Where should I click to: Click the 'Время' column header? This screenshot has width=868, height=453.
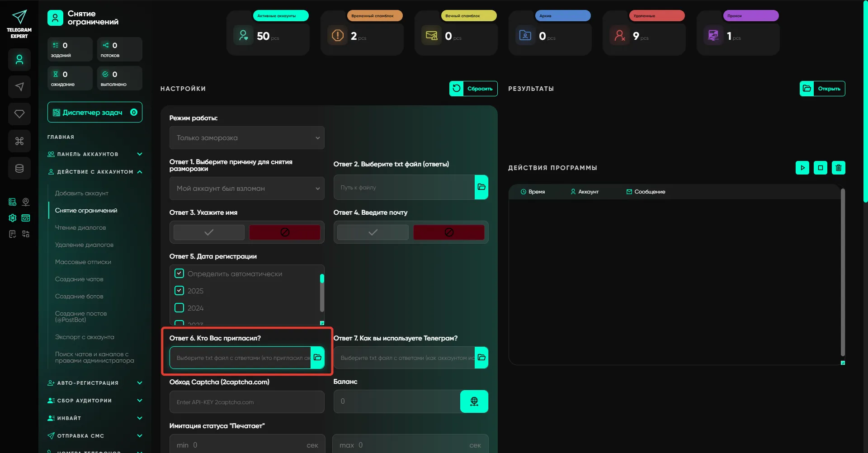click(533, 192)
